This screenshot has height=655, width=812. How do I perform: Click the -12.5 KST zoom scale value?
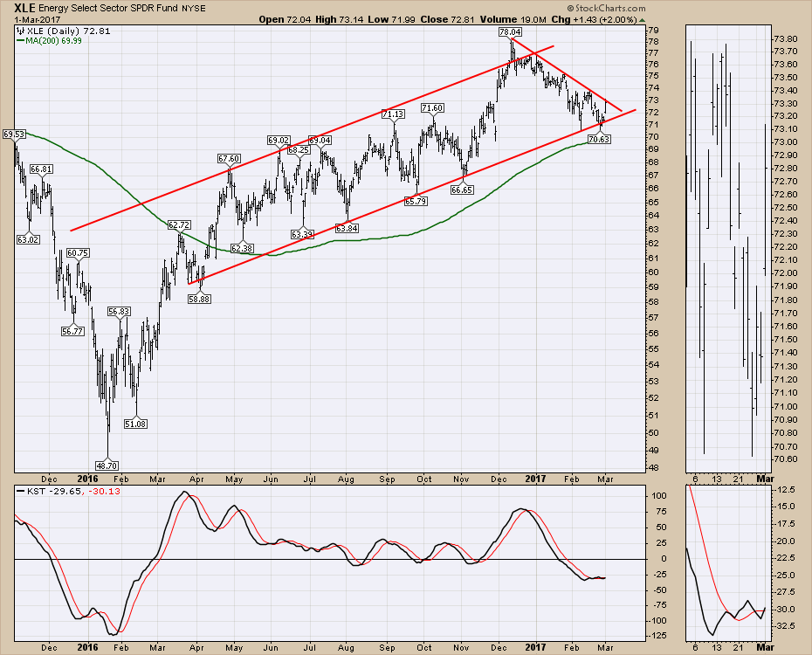click(x=784, y=490)
